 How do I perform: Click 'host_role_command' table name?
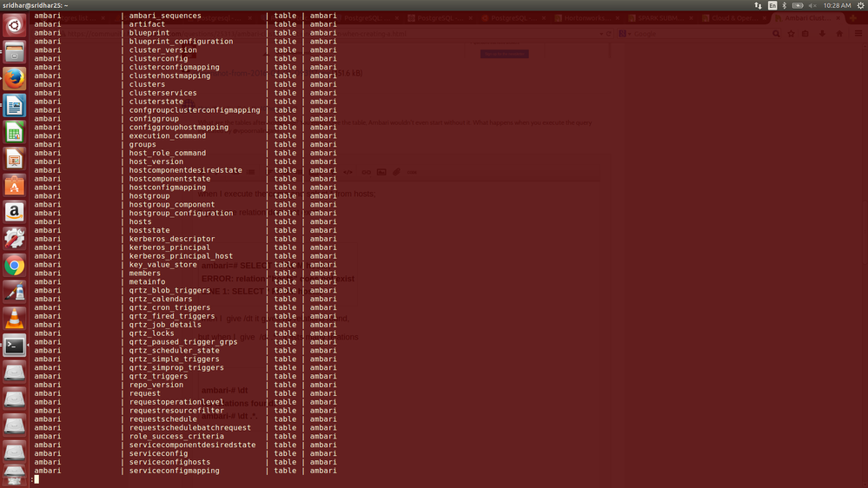[167, 153]
